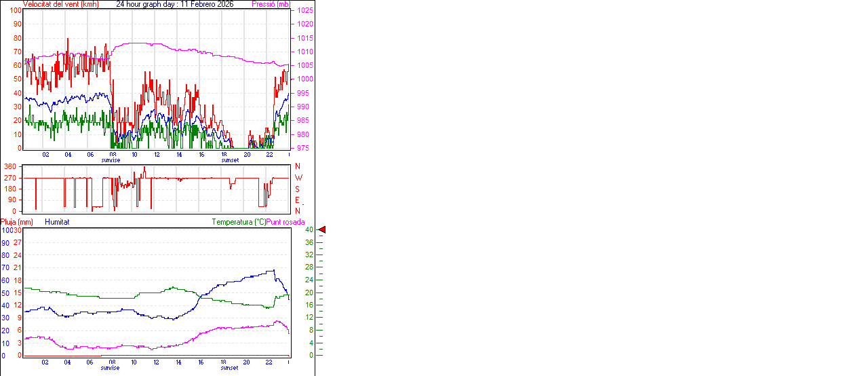Click the "W" compass direction label
Viewport: 868px width, 376px height.
297,178
